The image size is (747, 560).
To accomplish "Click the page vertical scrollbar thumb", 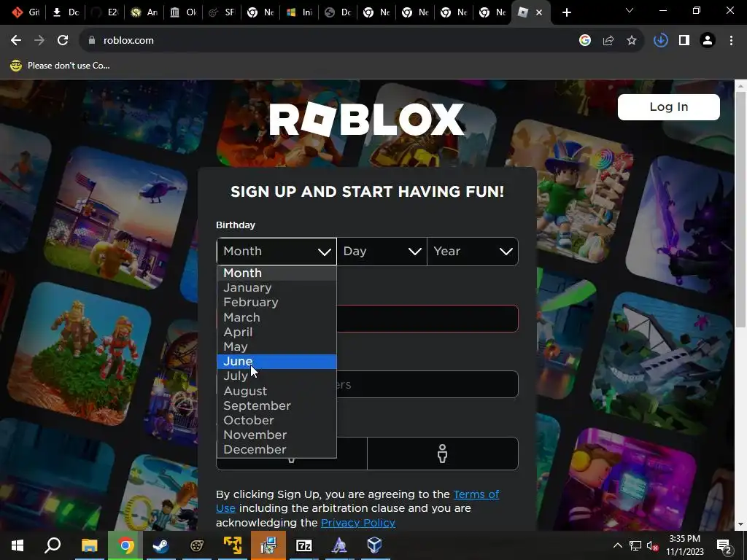I will pyautogui.click(x=740, y=209).
